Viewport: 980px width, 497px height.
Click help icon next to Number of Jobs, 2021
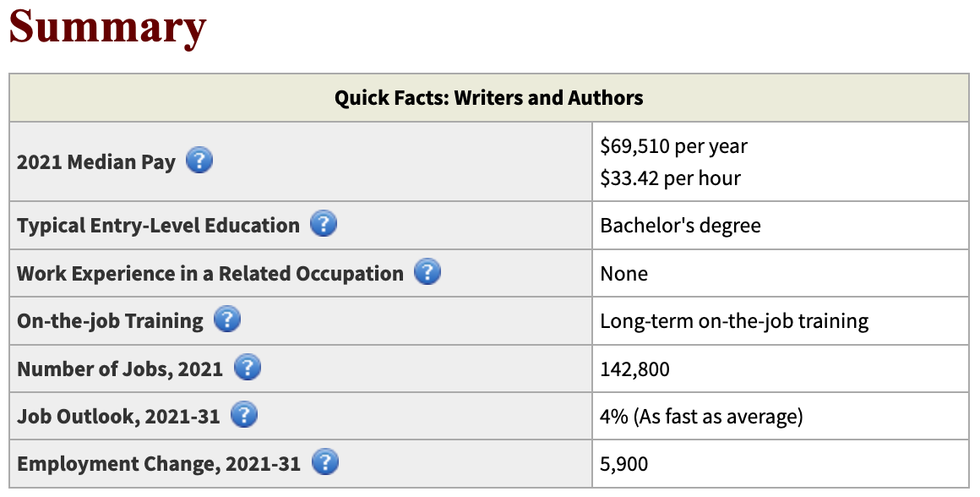point(248,367)
